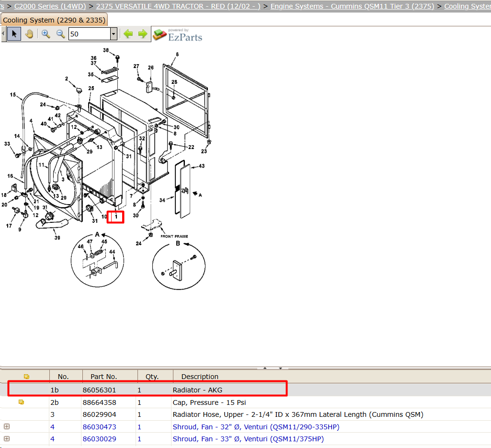491x448 pixels.
Task: Activate the hand pan tool
Action: click(29, 34)
